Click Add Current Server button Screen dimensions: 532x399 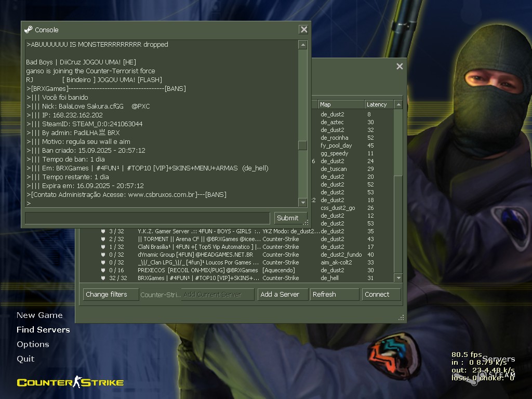point(218,294)
